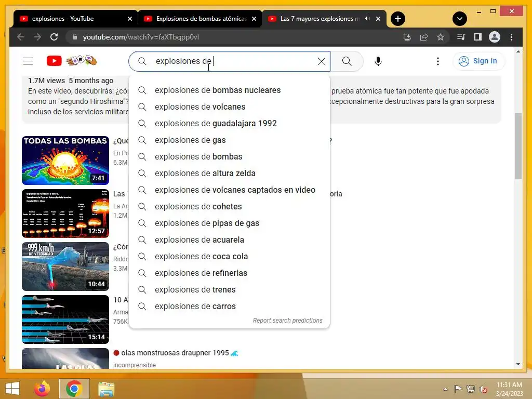Close the 'explosiones - YouTube' tab

(x=129, y=19)
